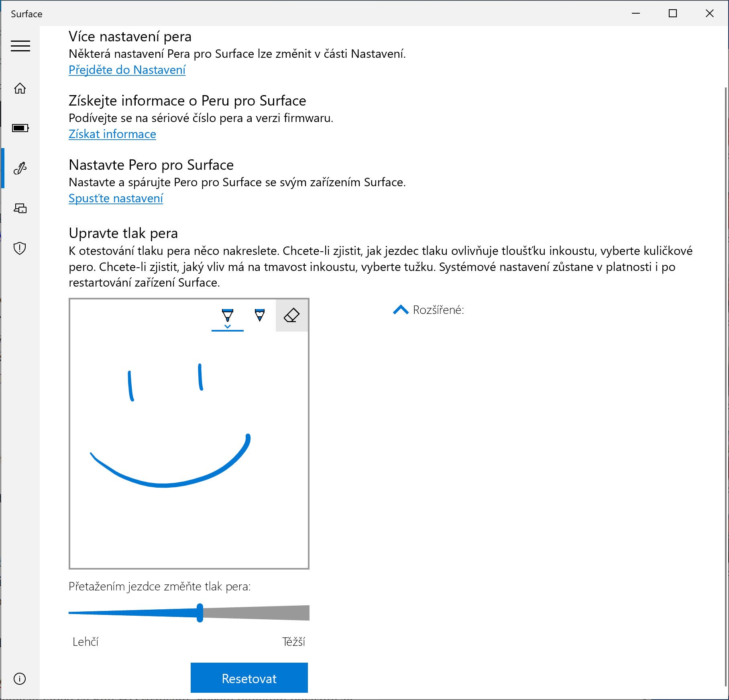Click the pen pressure slider thumb
This screenshot has width=729, height=700.
pos(200,612)
